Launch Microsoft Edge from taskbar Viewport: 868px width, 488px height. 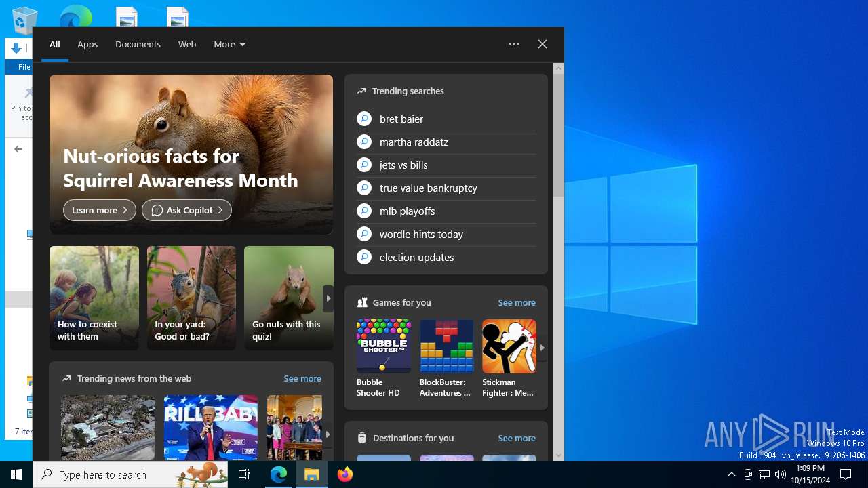tap(279, 474)
